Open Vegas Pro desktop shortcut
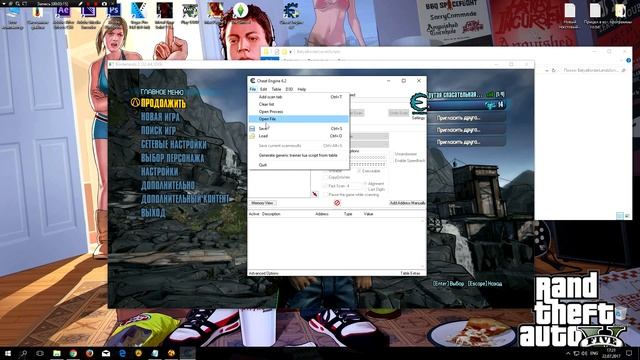 coord(139,16)
